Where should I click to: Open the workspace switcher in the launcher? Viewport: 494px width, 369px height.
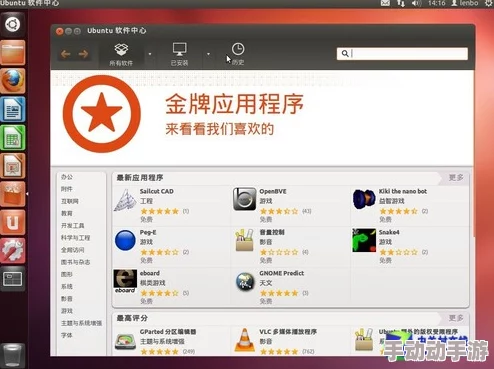click(13, 279)
